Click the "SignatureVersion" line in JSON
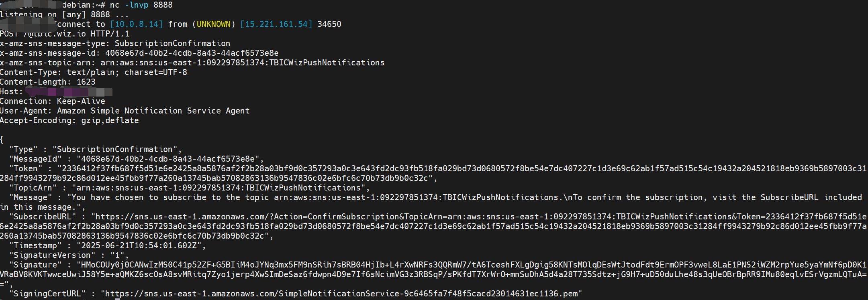The image size is (868, 300). 69,255
